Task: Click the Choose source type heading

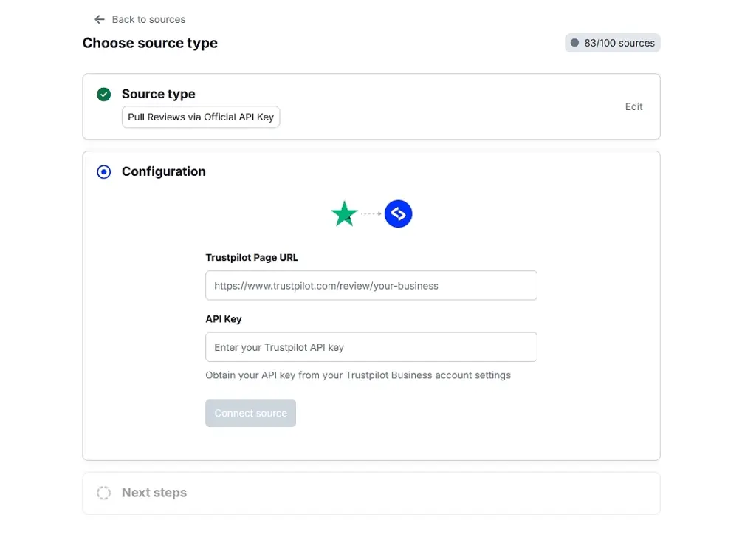Action: (x=150, y=43)
